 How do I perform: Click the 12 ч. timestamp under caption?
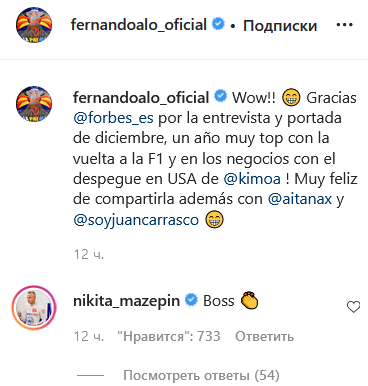click(89, 254)
